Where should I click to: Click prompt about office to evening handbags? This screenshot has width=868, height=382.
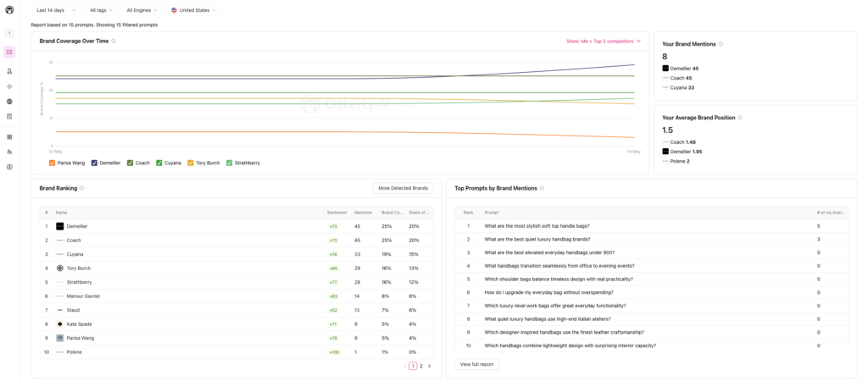click(x=559, y=266)
